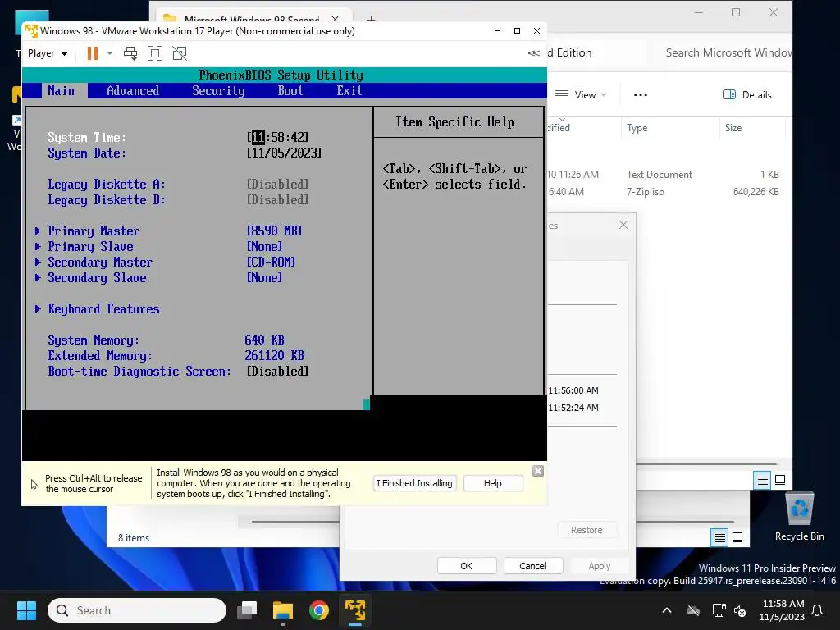Expand the Primary Master submenu
This screenshot has width=840, height=630.
pyautogui.click(x=94, y=231)
